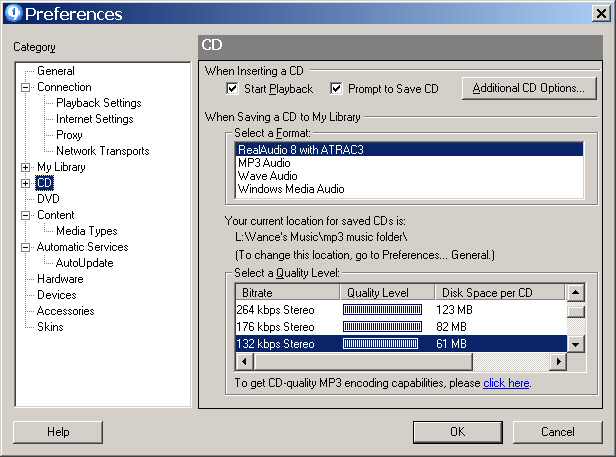Collapse the Connection tree node
Image resolution: width=616 pixels, height=457 pixels.
[x=25, y=87]
